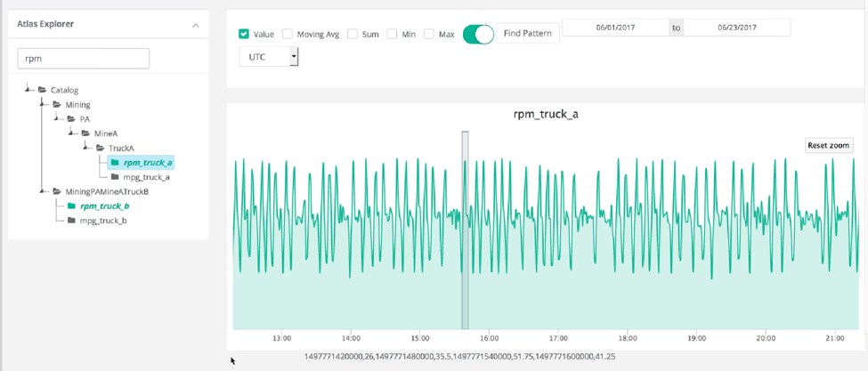Collapse the MiningPAMineATruckB node

(x=42, y=191)
